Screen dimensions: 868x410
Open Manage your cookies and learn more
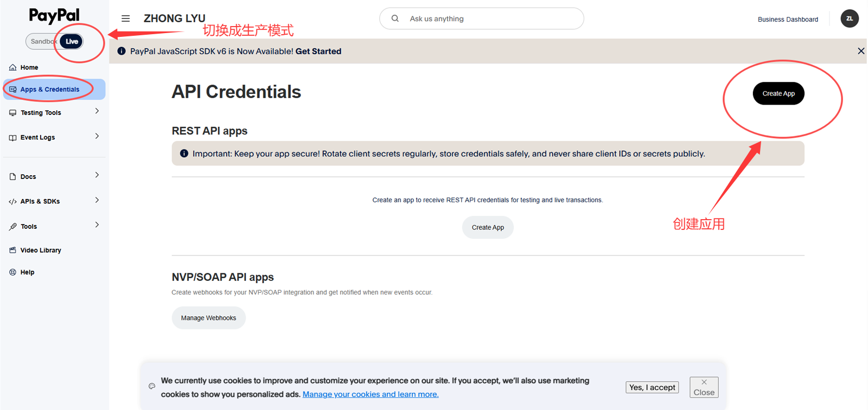pos(371,394)
